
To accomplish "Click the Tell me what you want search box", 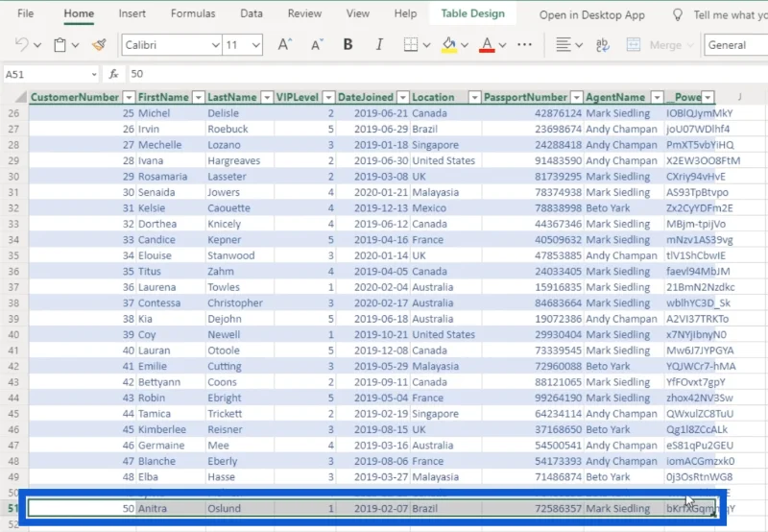I will pos(731,15).
